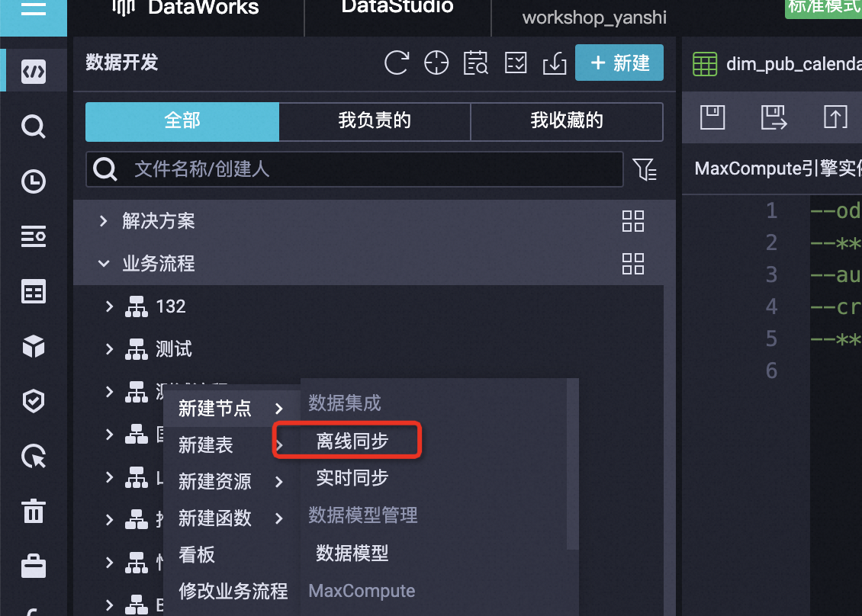Open the cube resource icon in sidebar
Screen dimensions: 862x616
(x=34, y=346)
